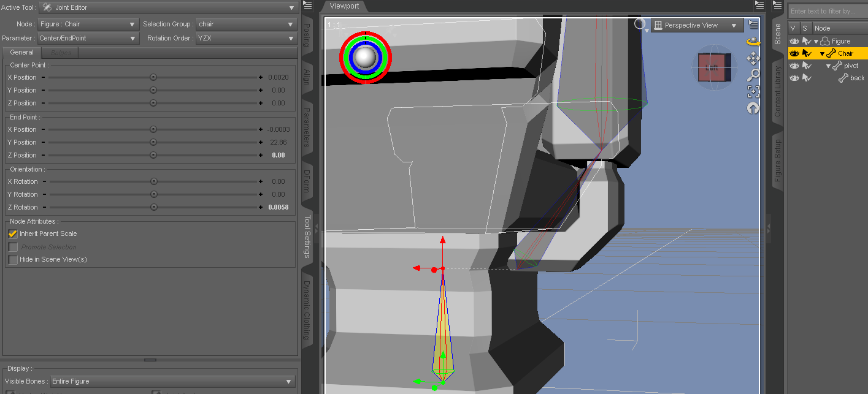Image resolution: width=868 pixels, height=394 pixels.
Task: Click the V column header in Scene pane
Action: click(x=793, y=28)
